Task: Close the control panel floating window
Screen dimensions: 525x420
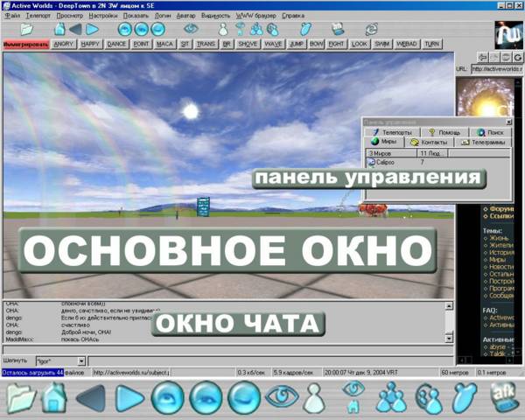Action: pos(508,122)
